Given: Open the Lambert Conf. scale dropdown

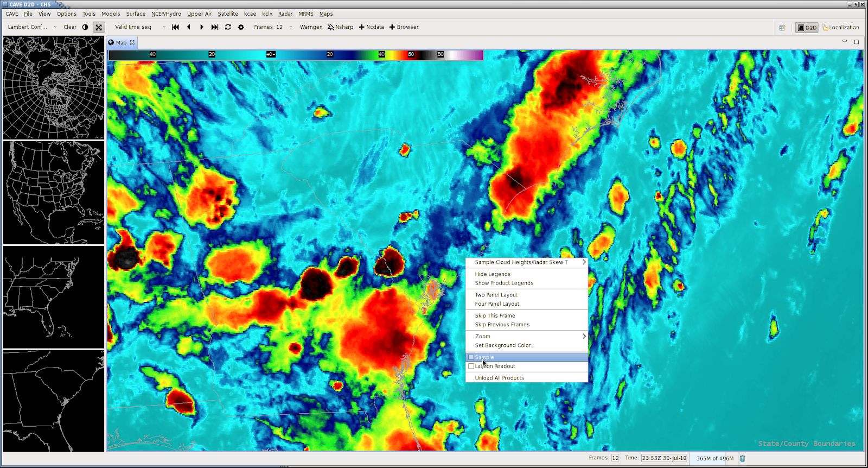Looking at the screenshot, I should tap(32, 27).
